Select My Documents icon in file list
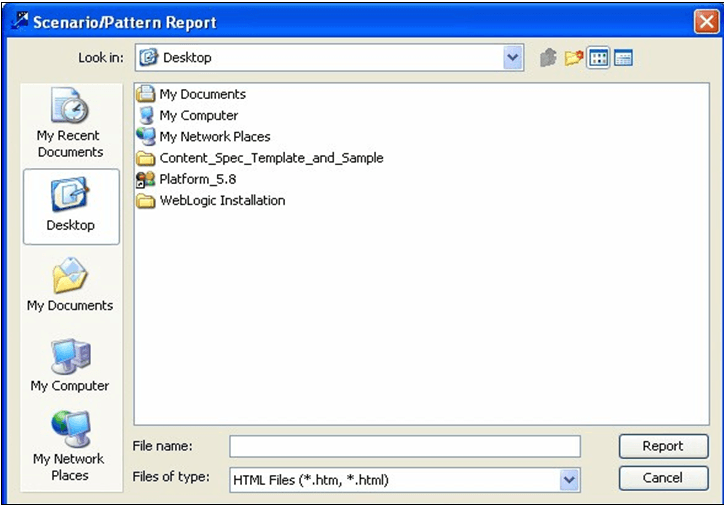The image size is (724, 505). [145, 94]
